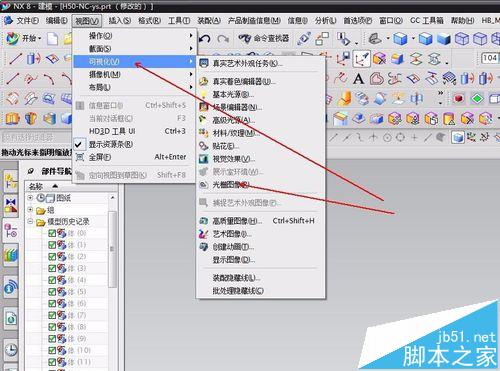Screen dimensions: 500x371
Task: Click the light bulb icon beside 基本光源
Action: [204, 94]
